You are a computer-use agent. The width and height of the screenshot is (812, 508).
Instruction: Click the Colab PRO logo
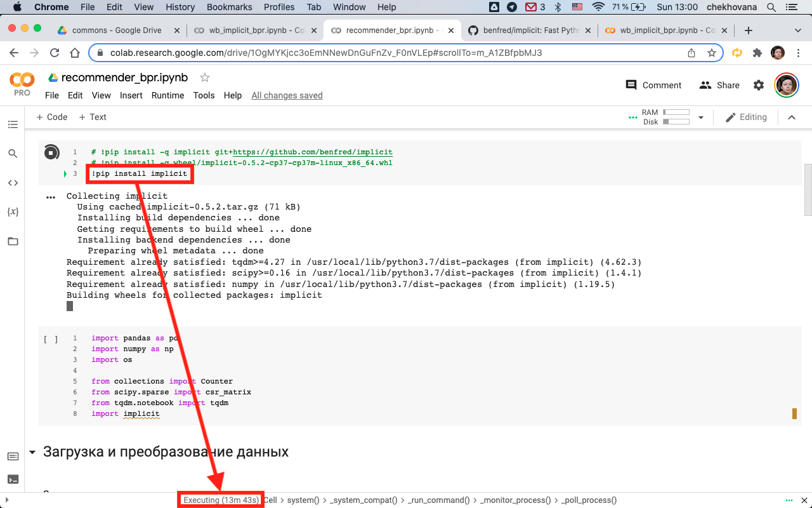(x=22, y=84)
